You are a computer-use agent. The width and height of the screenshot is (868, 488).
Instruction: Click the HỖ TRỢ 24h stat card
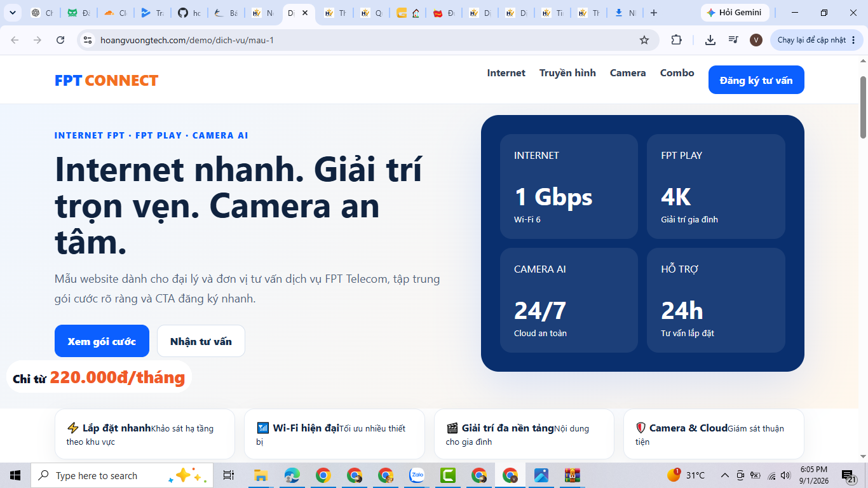[716, 300]
